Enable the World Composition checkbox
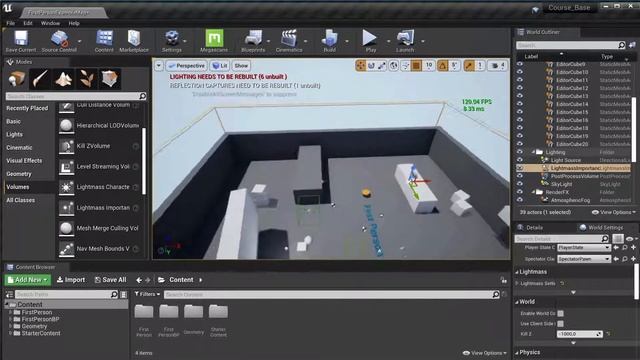This screenshot has height=360, width=640. coord(561,313)
